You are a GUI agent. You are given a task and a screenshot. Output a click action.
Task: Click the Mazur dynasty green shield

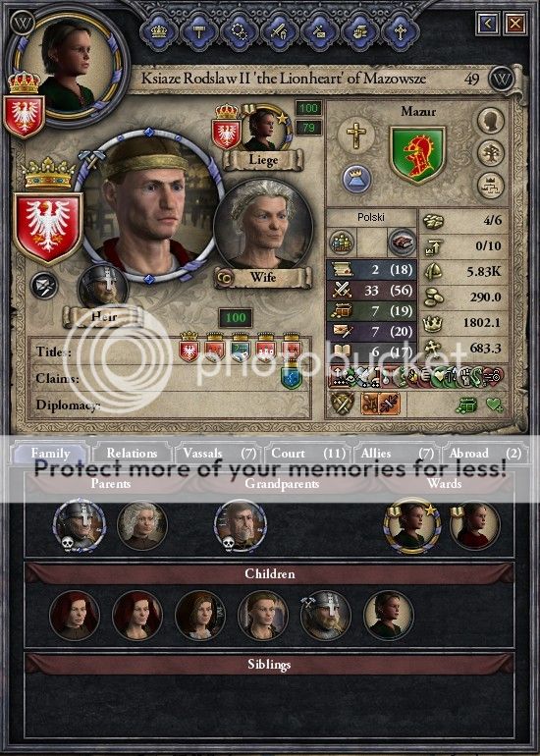(x=417, y=155)
